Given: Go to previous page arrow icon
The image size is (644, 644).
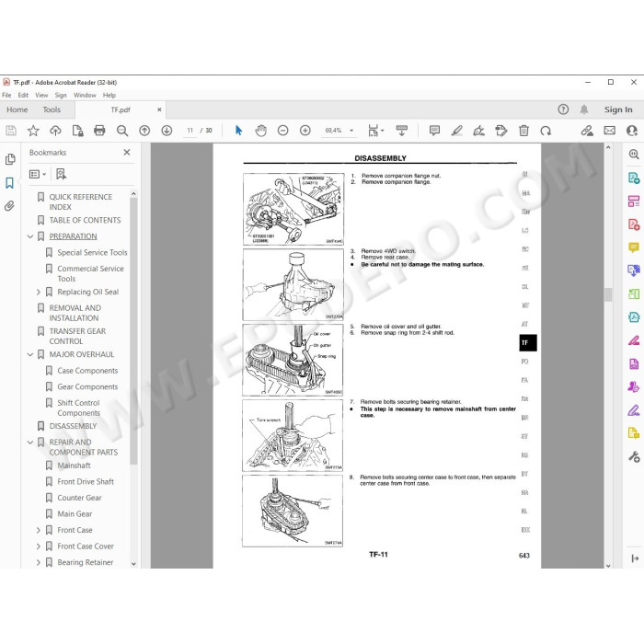Looking at the screenshot, I should click(144, 131).
